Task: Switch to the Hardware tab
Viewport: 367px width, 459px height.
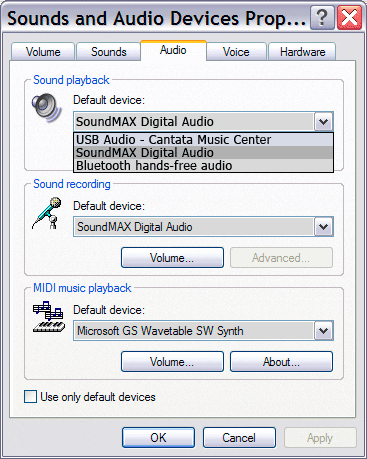Action: (x=302, y=52)
